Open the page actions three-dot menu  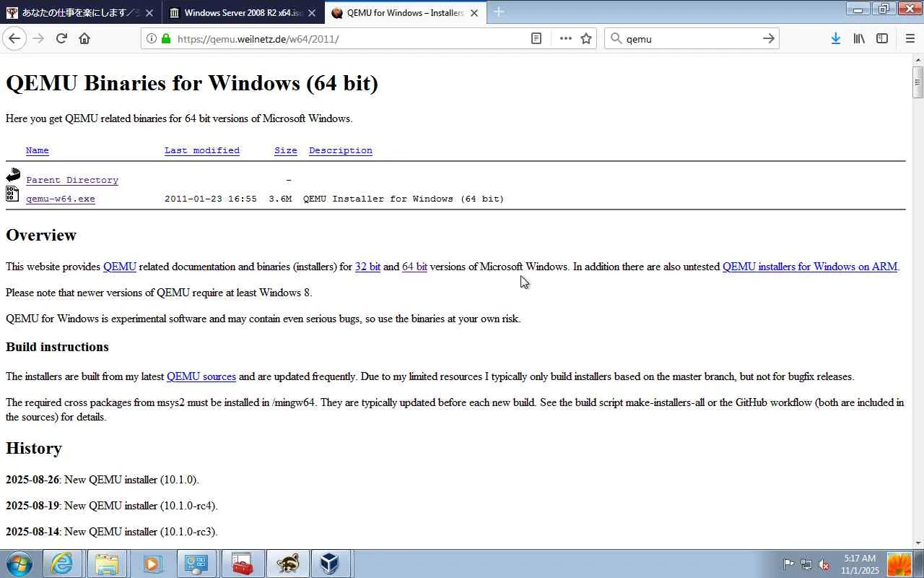pos(565,38)
